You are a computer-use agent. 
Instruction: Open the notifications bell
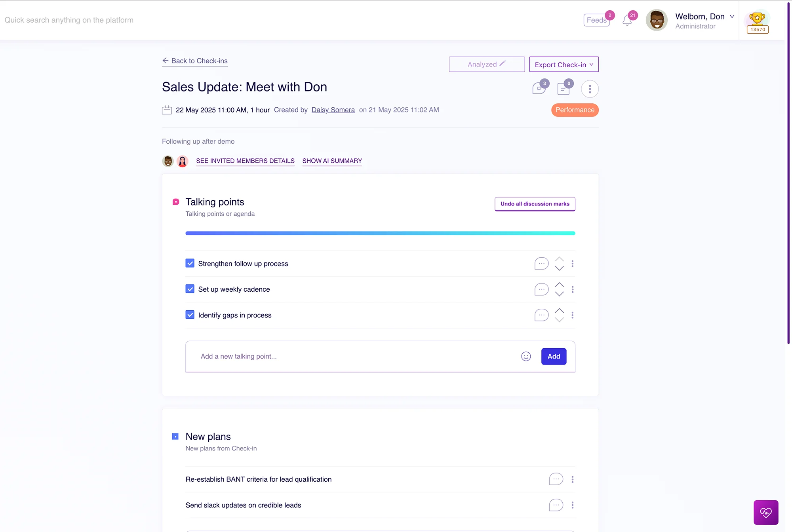click(627, 20)
